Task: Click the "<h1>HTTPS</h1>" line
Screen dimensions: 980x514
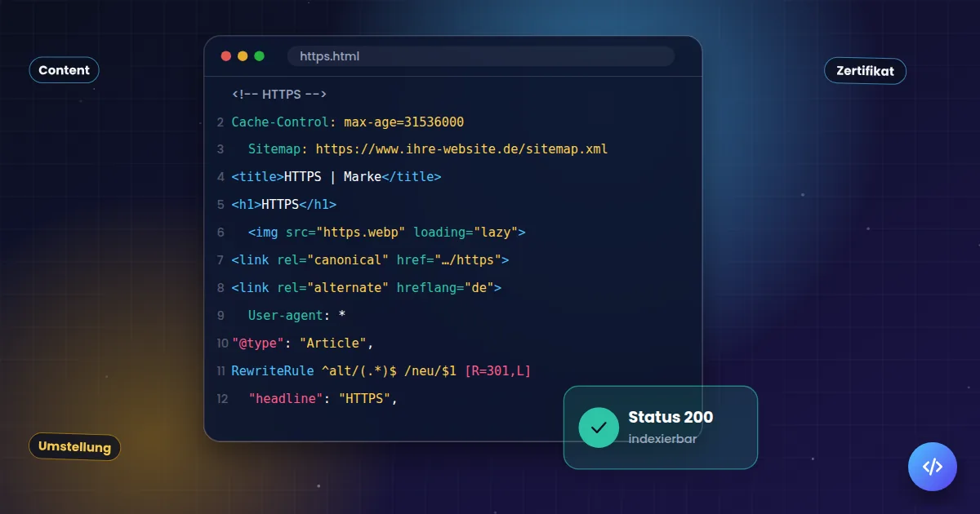Action: (283, 205)
